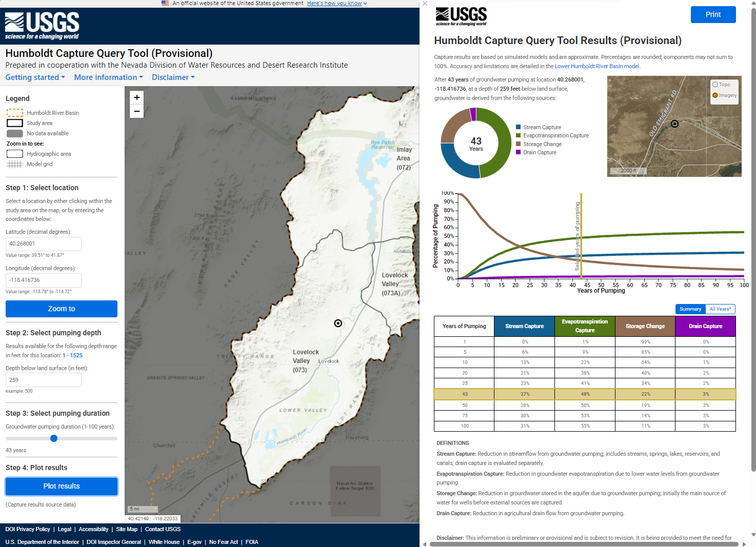Click the map zoom out minus icon
Screen dimensions: 756x547
click(x=137, y=111)
